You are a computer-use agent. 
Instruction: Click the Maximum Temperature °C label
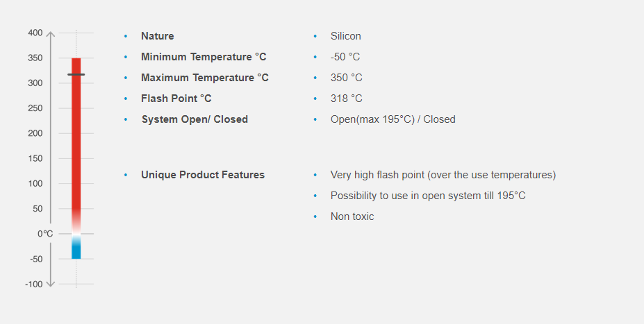click(204, 78)
